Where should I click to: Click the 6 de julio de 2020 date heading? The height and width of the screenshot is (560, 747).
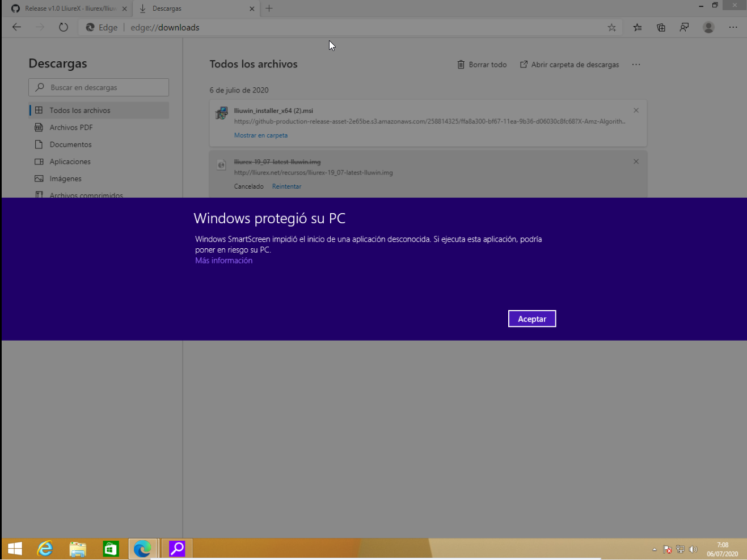239,90
